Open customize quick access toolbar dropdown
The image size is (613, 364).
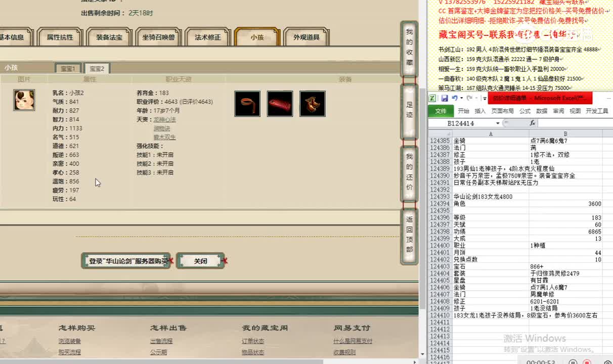(x=485, y=98)
